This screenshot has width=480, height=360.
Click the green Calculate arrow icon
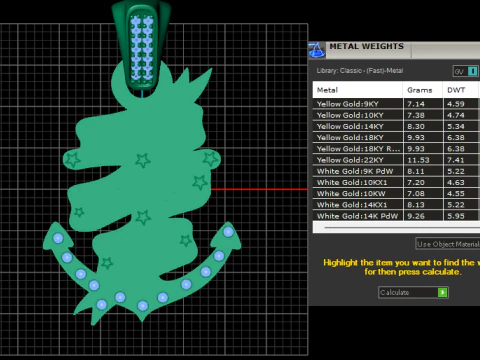click(x=442, y=292)
